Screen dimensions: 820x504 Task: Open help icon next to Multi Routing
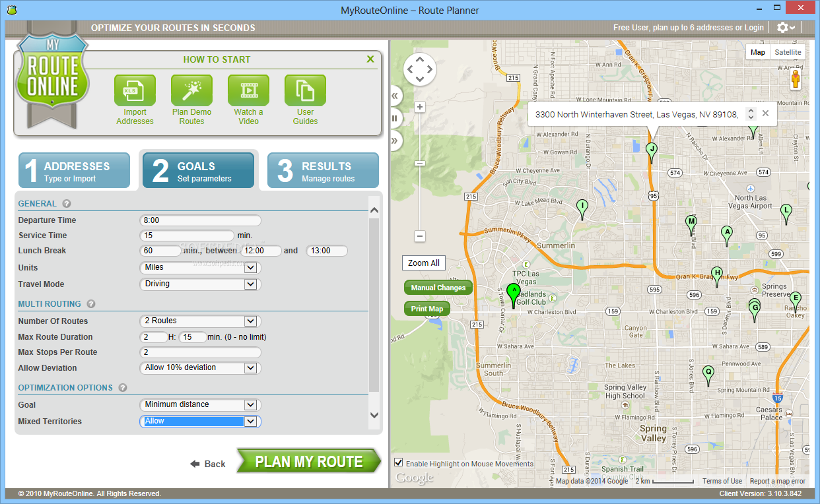pos(91,304)
